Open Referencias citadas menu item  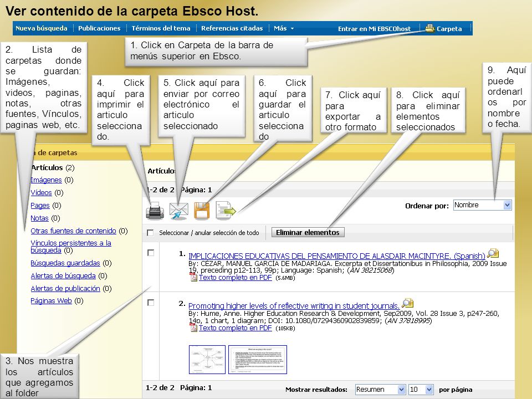232,28
